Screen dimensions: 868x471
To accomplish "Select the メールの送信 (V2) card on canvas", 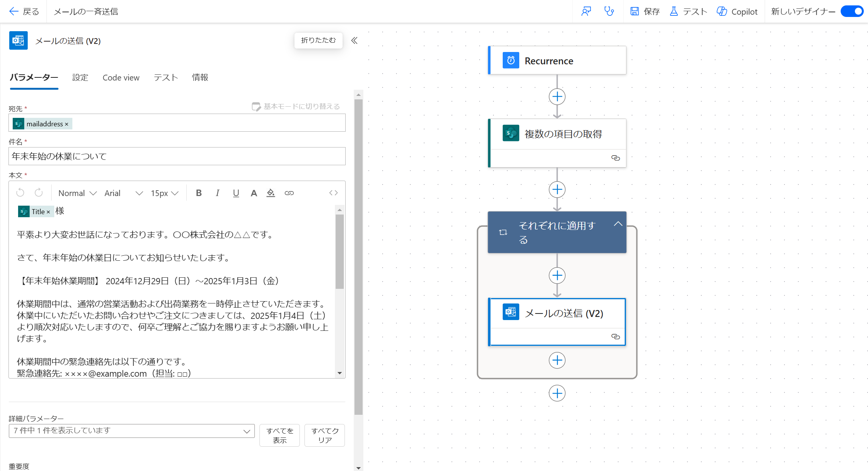I will (x=557, y=322).
